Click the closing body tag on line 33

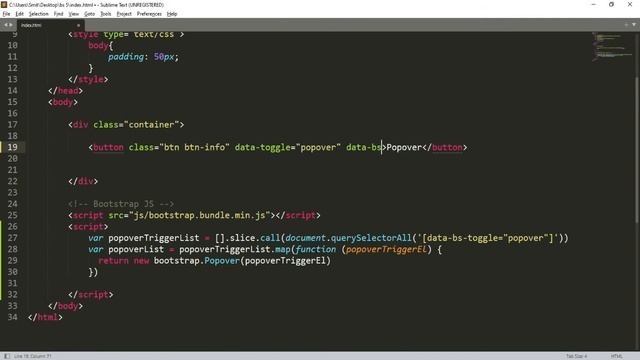(65, 306)
